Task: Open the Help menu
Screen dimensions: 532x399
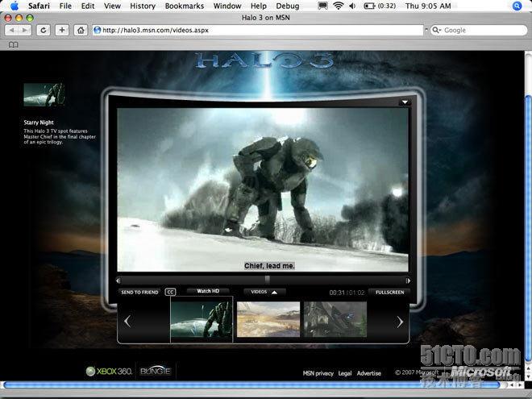Action: click(x=259, y=6)
